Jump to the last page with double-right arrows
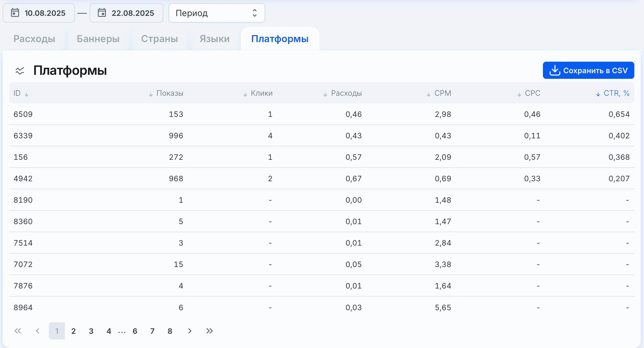The width and height of the screenshot is (644, 348). [210, 331]
